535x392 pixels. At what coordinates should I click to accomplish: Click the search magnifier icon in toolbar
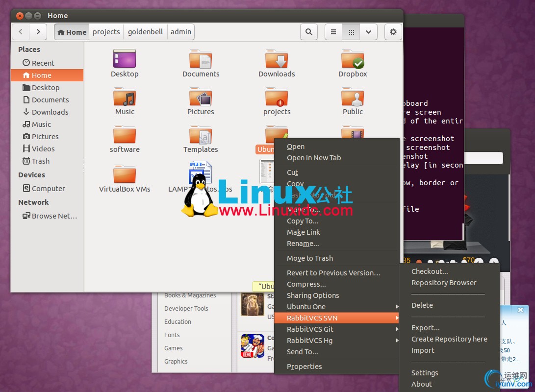[x=308, y=32]
